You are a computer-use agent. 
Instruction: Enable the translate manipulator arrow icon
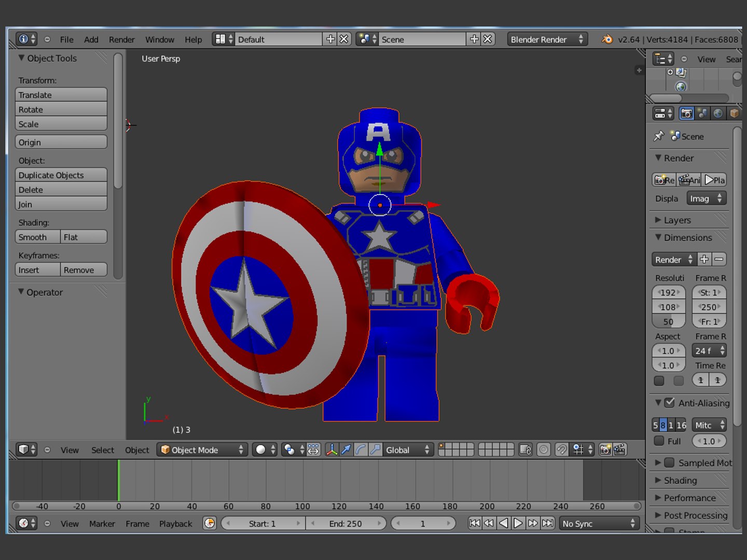pyautogui.click(x=346, y=450)
